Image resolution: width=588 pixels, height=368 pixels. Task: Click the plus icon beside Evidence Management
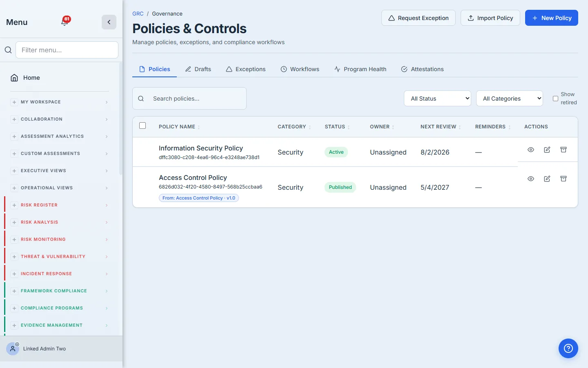(14, 325)
